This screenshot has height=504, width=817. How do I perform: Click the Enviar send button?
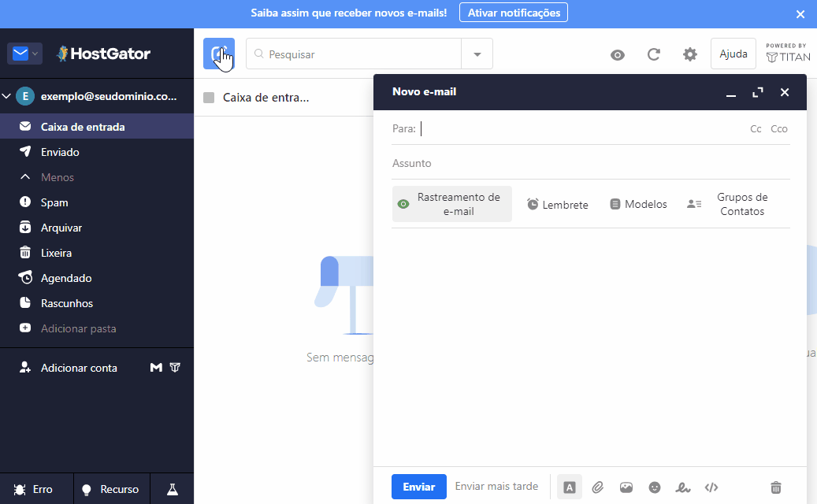pos(419,487)
